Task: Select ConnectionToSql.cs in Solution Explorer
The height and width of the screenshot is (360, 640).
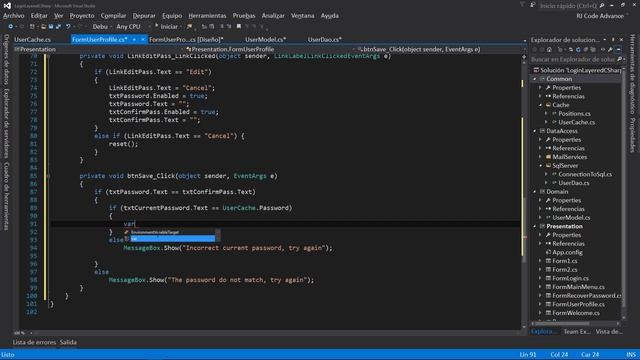Action: 584,174
